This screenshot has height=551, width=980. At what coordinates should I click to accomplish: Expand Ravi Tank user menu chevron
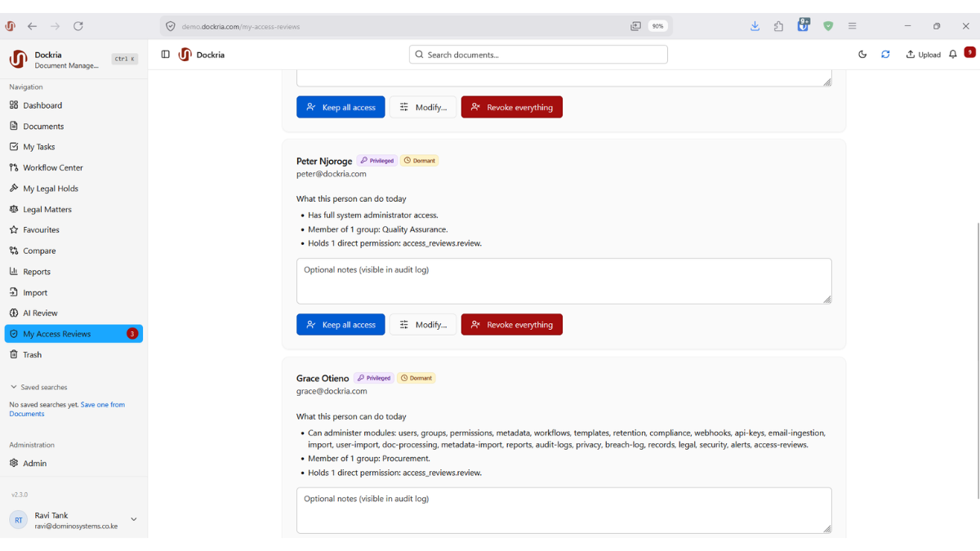(134, 519)
